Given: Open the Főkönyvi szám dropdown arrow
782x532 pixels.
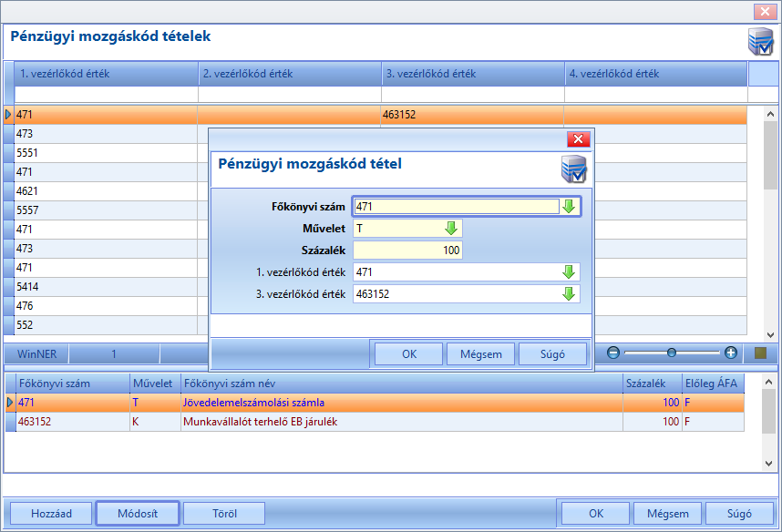Looking at the screenshot, I should pos(569,207).
